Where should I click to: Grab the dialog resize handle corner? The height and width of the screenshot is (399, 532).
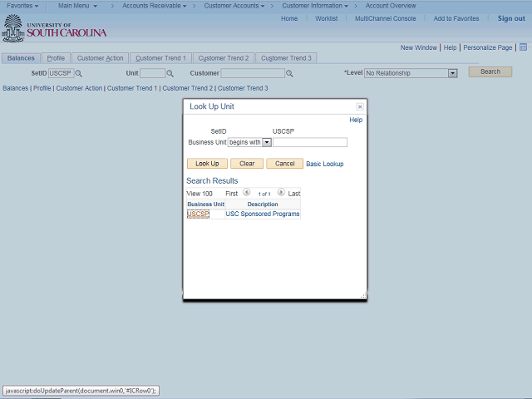(364, 296)
